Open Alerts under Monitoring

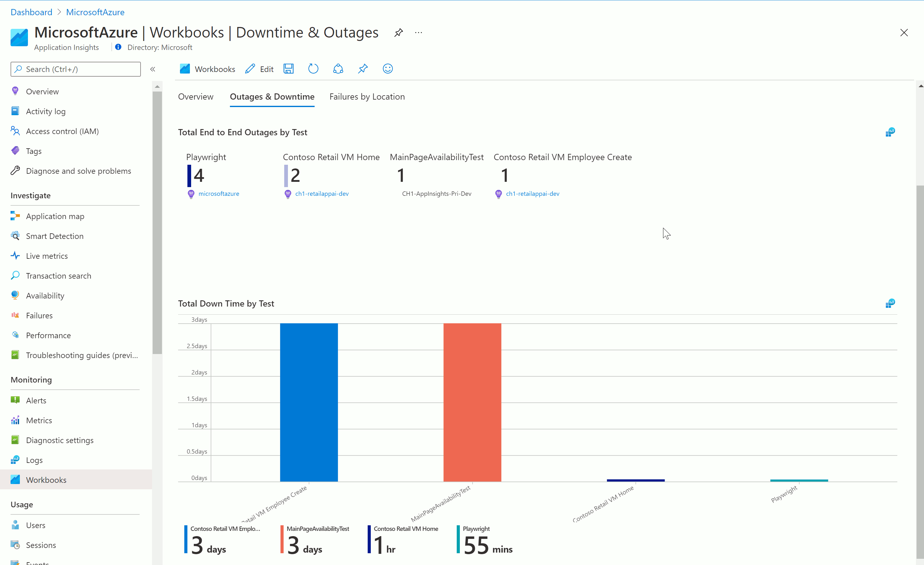pyautogui.click(x=76, y=401)
